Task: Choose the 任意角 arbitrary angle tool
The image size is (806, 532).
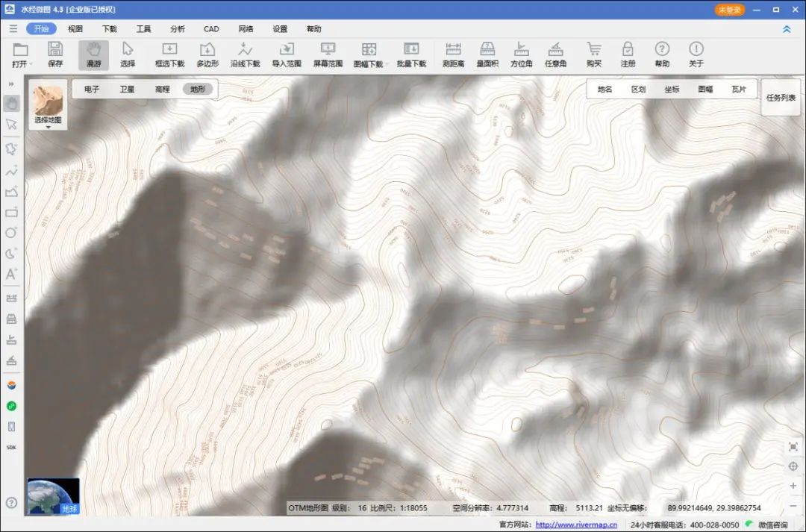Action: click(555, 55)
